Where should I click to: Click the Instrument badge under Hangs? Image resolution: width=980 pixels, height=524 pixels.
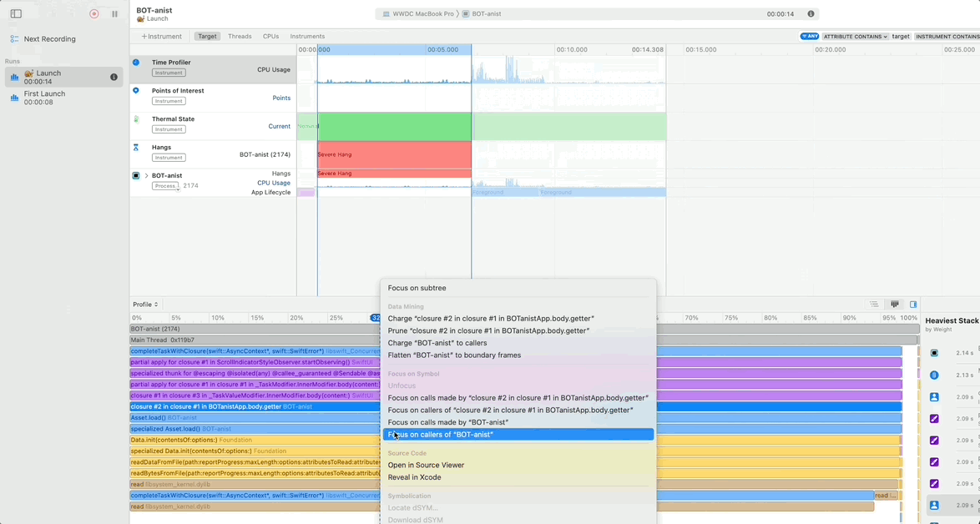click(169, 158)
